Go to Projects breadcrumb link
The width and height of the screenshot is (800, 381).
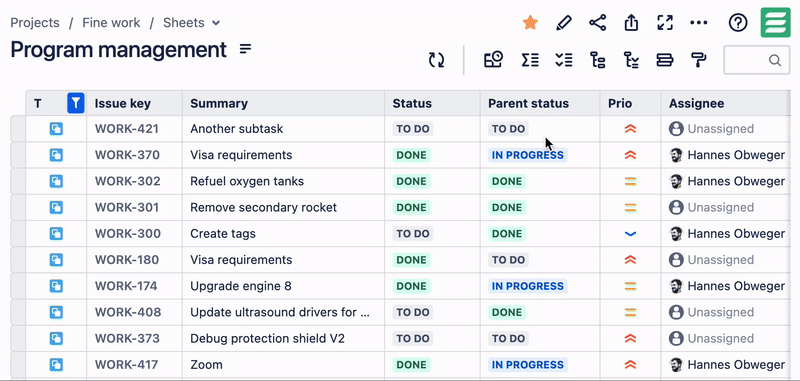pyautogui.click(x=35, y=23)
